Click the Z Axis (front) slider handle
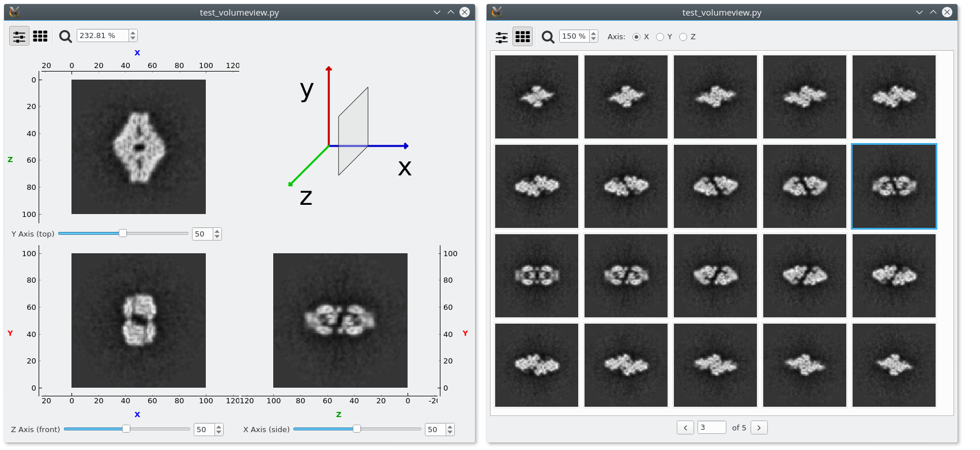The width and height of the screenshot is (980, 450). pos(126,429)
